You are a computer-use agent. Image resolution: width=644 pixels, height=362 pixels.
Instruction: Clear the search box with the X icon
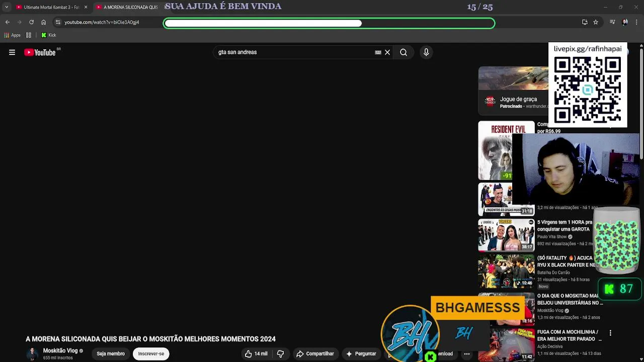[x=387, y=52]
